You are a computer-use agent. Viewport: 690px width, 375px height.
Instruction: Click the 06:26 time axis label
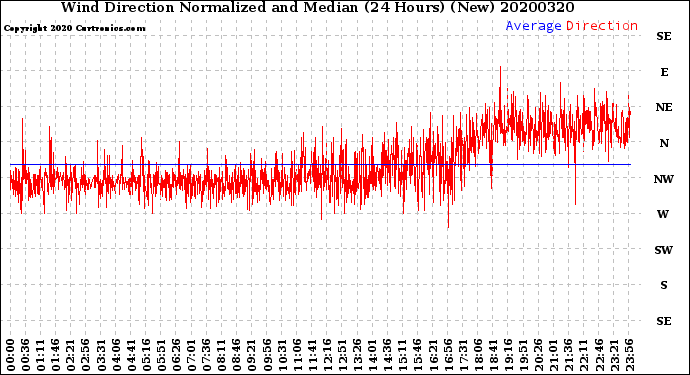coord(176,355)
